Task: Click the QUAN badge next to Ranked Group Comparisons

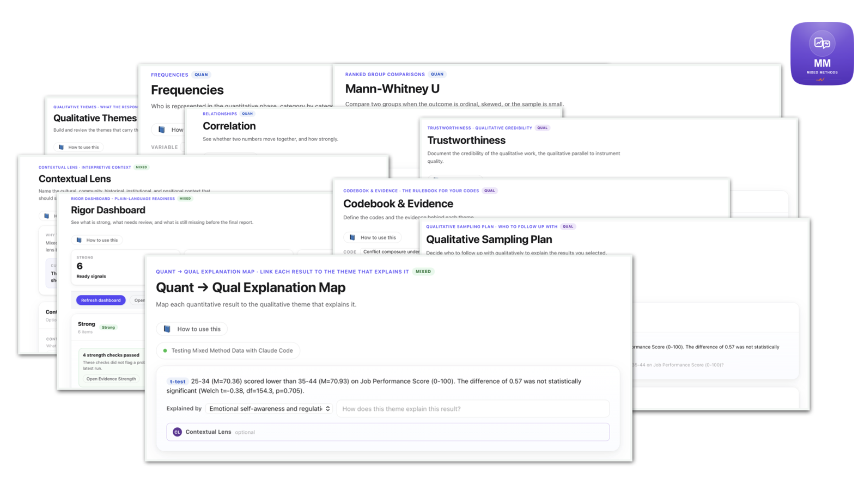Action: click(x=437, y=74)
